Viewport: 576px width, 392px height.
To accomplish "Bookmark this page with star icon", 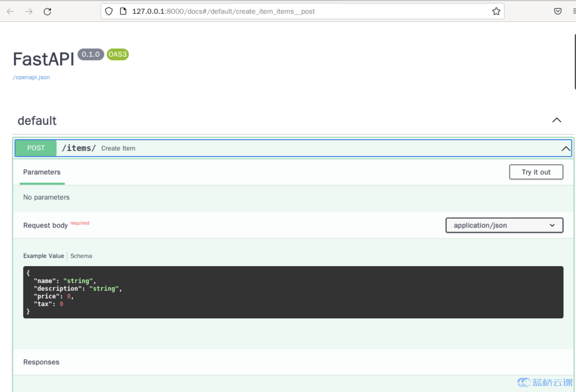I will click(x=496, y=11).
